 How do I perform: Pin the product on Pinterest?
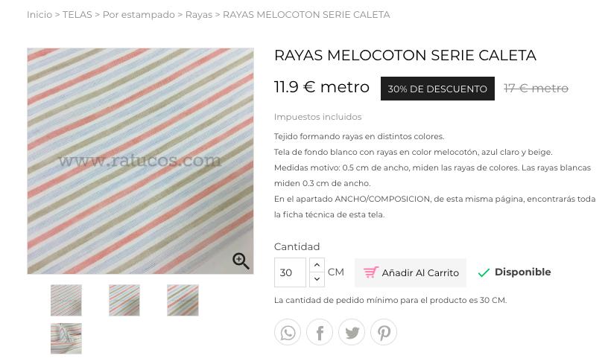pos(384,333)
